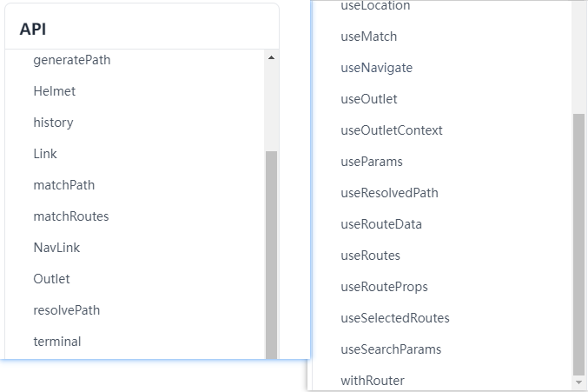Image resolution: width=588 pixels, height=392 pixels.
Task: Open the terminal API entry
Action: click(x=57, y=342)
